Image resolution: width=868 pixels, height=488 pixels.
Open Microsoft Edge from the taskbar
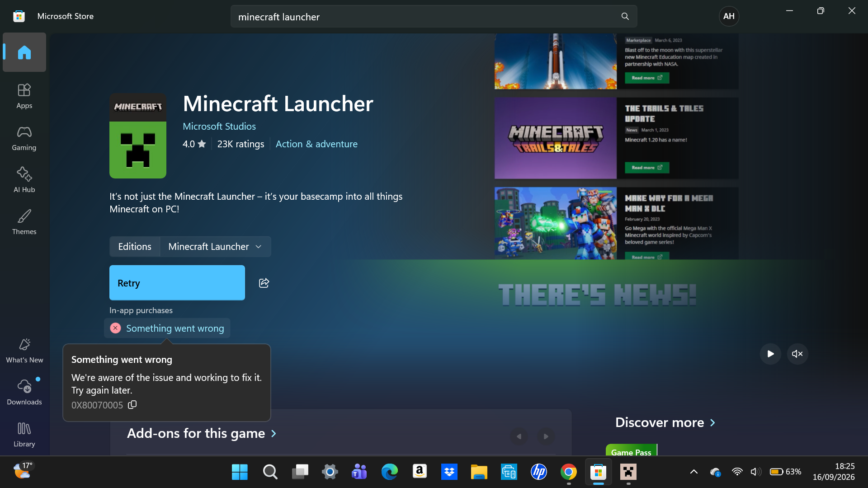tap(389, 472)
